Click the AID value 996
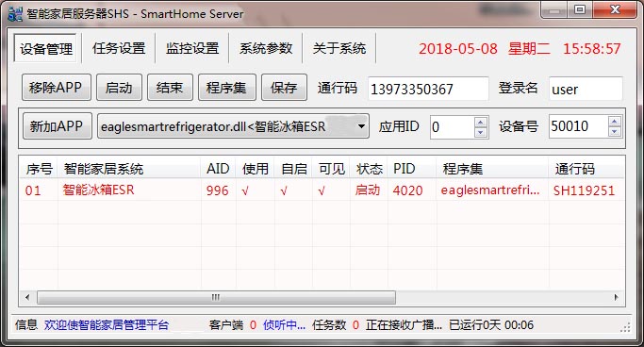The height and width of the screenshot is (347, 644). [217, 190]
